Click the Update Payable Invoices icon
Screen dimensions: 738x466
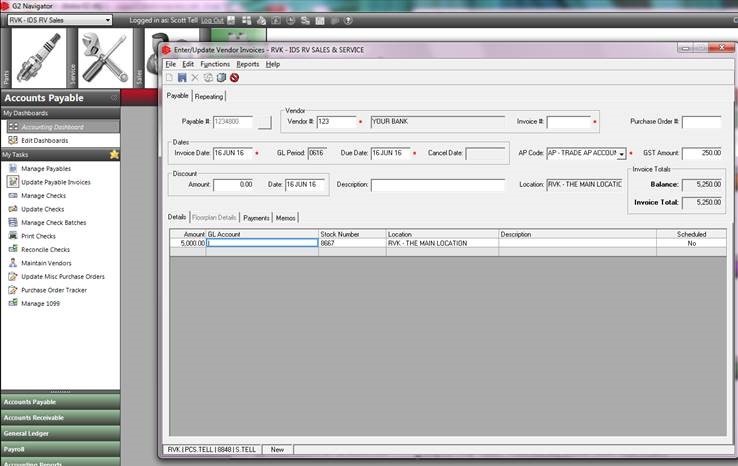[13, 182]
